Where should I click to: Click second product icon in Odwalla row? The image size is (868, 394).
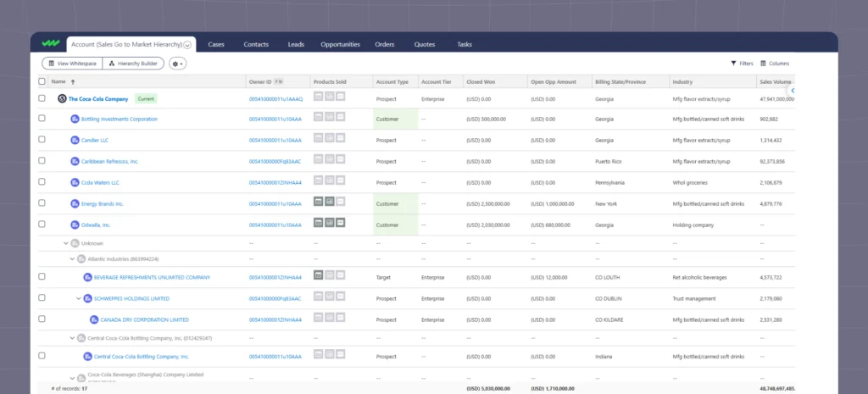tap(330, 223)
